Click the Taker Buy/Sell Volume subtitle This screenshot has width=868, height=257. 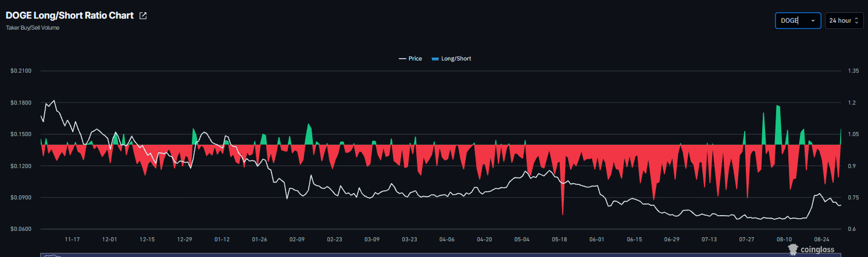(x=33, y=27)
